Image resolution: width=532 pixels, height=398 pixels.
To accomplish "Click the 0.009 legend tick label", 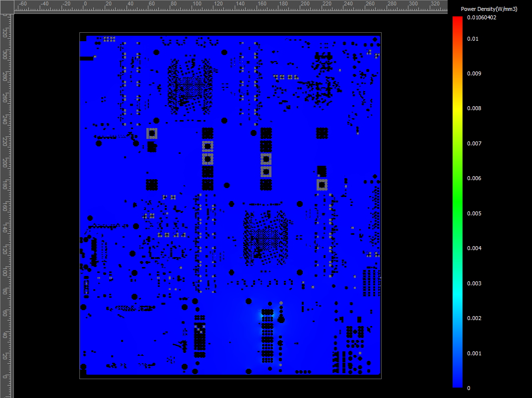I will tap(474, 73).
